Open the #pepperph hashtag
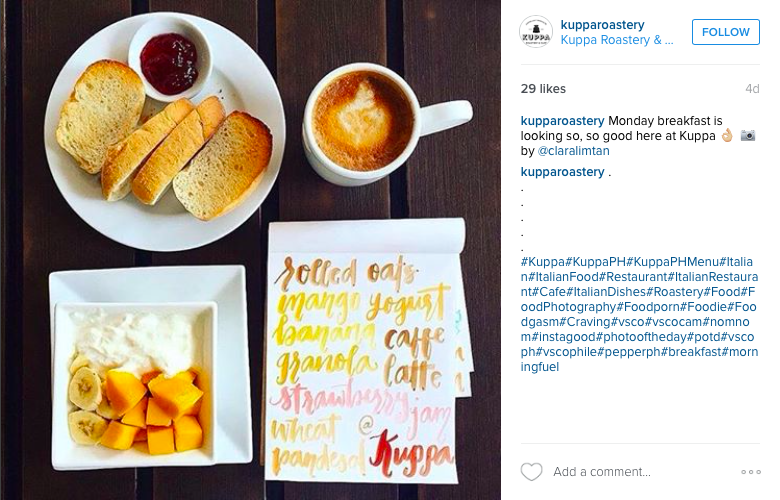The image size is (780, 500). click(x=629, y=352)
